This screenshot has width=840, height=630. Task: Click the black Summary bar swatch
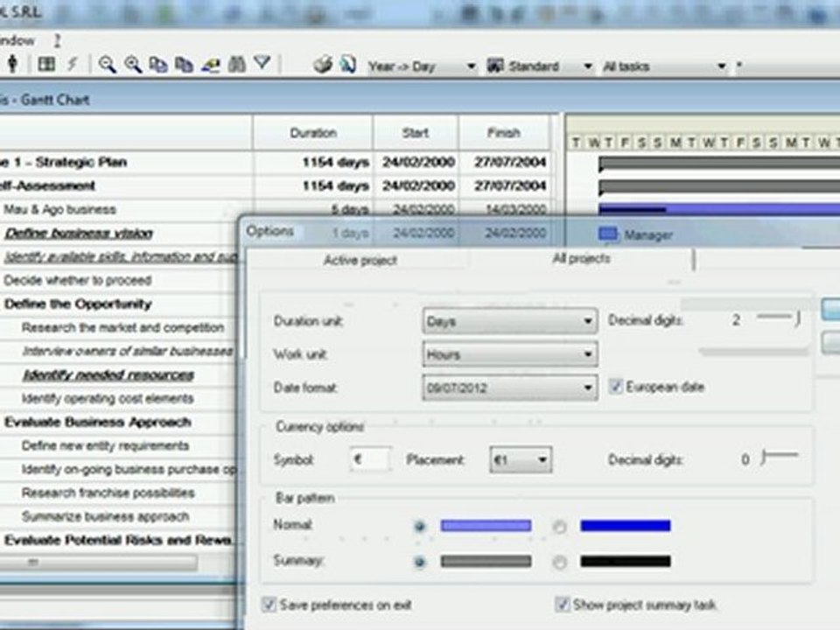click(x=625, y=561)
